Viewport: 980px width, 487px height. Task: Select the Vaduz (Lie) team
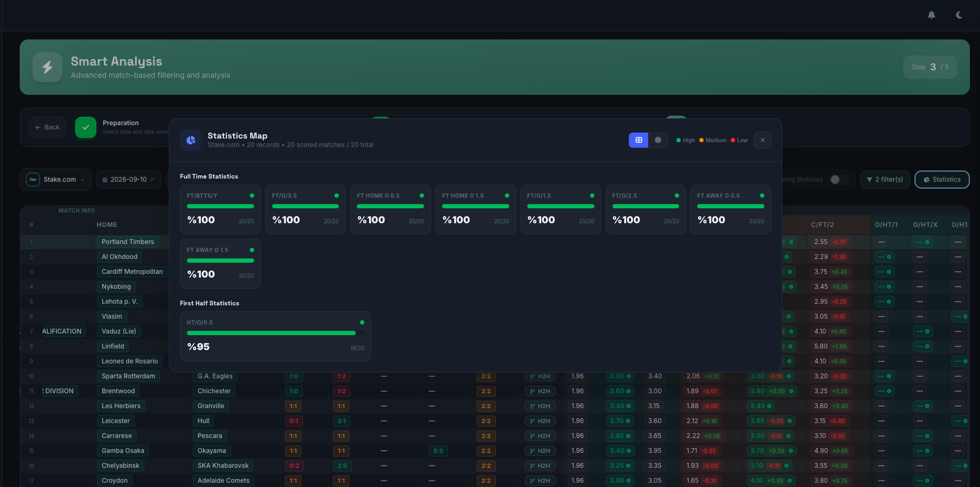(x=119, y=331)
